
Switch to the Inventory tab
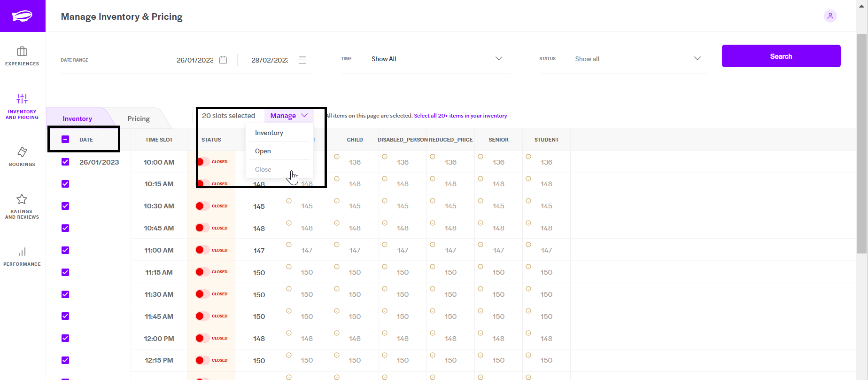coord(77,119)
